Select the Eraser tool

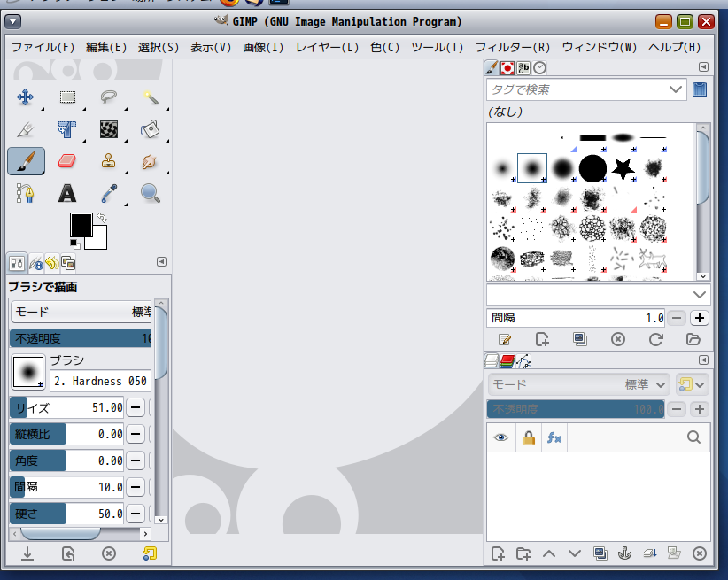coord(67,161)
